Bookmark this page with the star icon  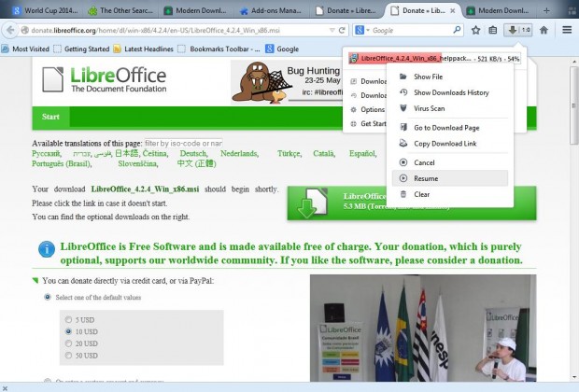[x=475, y=30]
